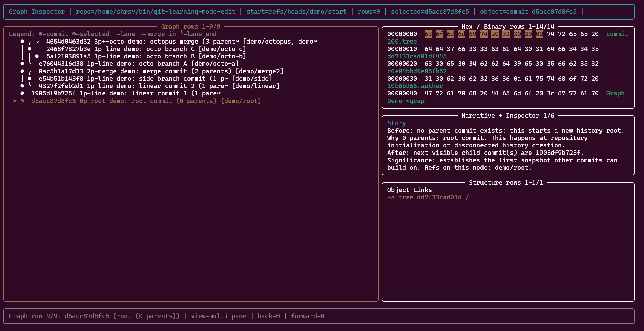Click the commit dot beside 2468f7827b3e
The height and width of the screenshot is (331, 644).
click(30, 49)
